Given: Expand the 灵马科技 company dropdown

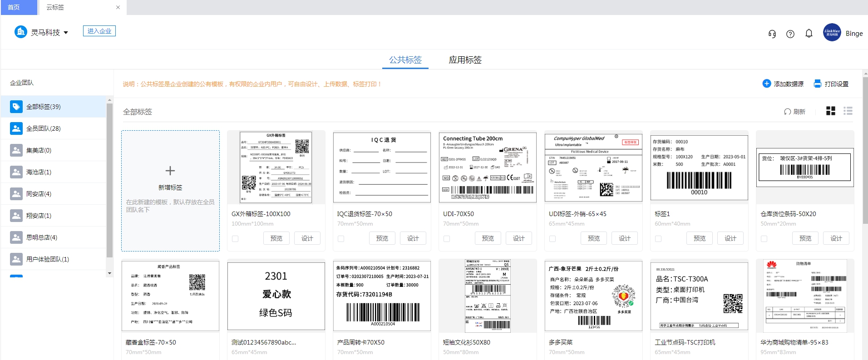Looking at the screenshot, I should point(66,33).
